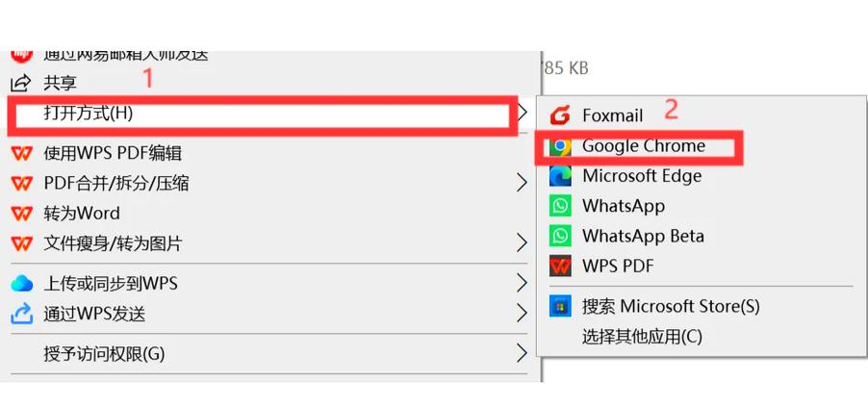Click the WPS icon next to 使用WPS PDF编辑
The width and height of the screenshot is (868, 406).
(21, 153)
